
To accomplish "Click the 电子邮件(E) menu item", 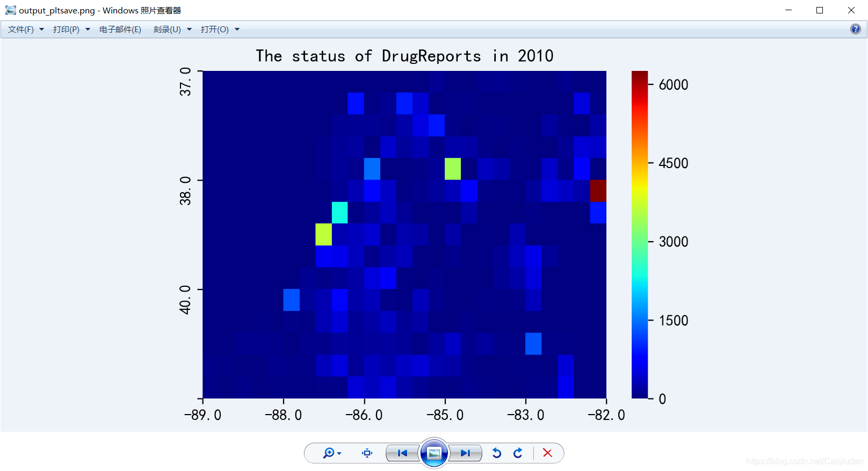I will click(120, 30).
